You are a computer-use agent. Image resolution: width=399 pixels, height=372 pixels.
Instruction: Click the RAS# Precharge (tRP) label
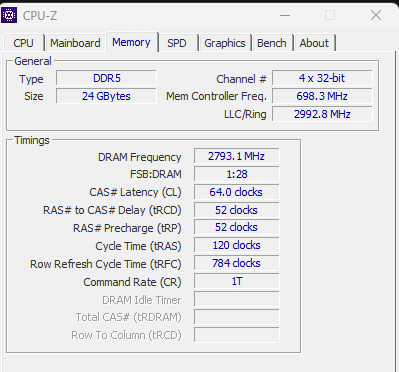[x=127, y=228]
